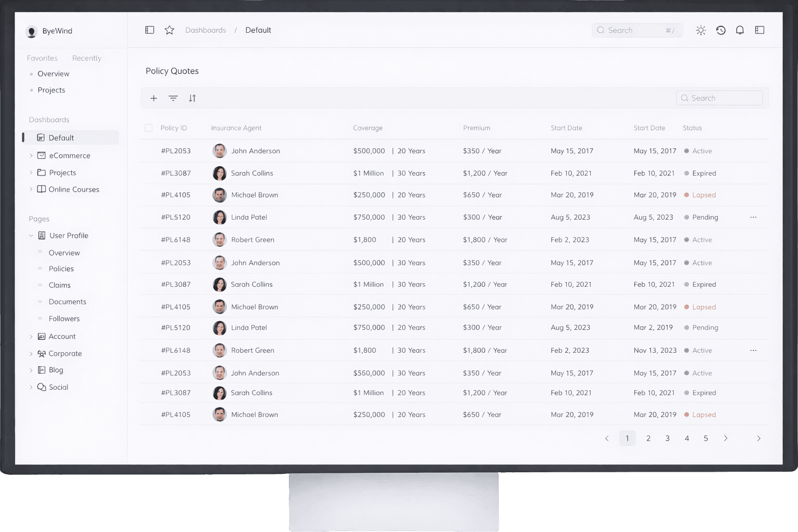Open the notifications bell icon
The image size is (798, 532).
coord(740,30)
